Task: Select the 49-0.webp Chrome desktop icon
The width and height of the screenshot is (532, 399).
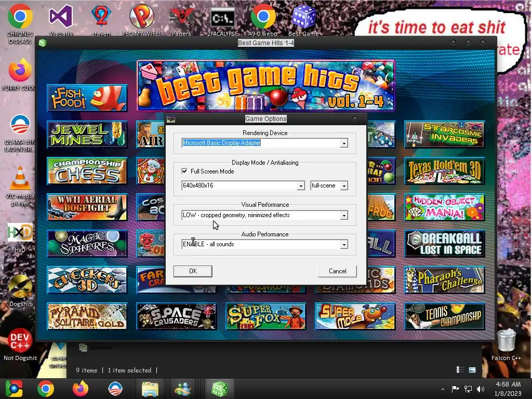Action: tap(263, 20)
